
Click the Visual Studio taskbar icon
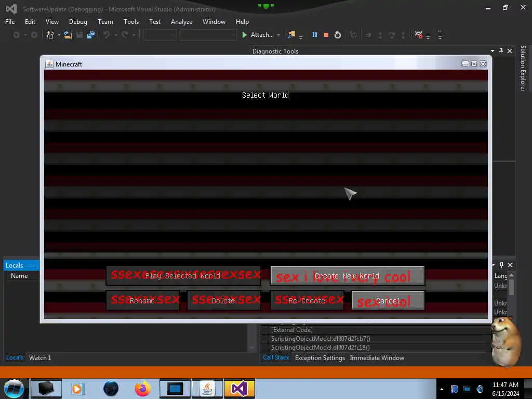pos(239,389)
